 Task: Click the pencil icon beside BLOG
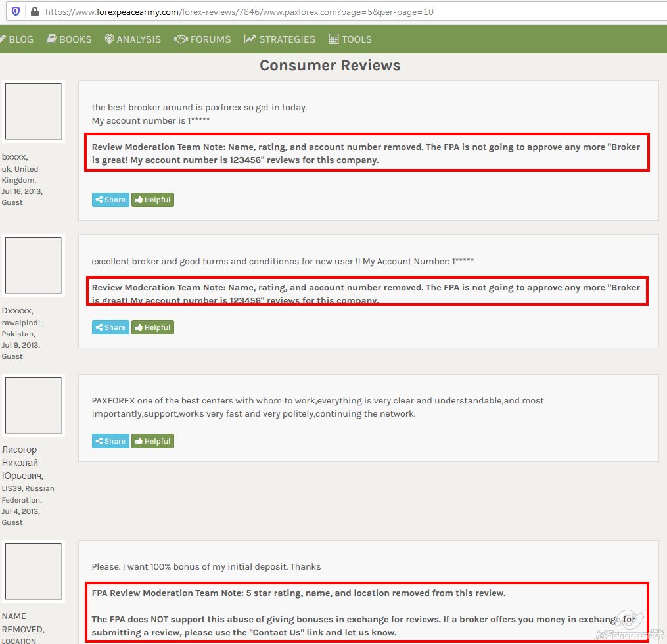pyautogui.click(x=3, y=39)
